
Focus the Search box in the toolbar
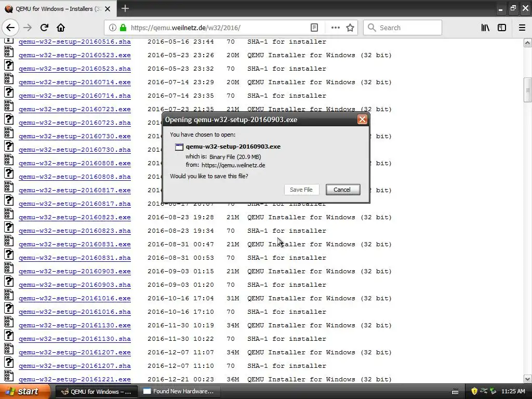(403, 28)
